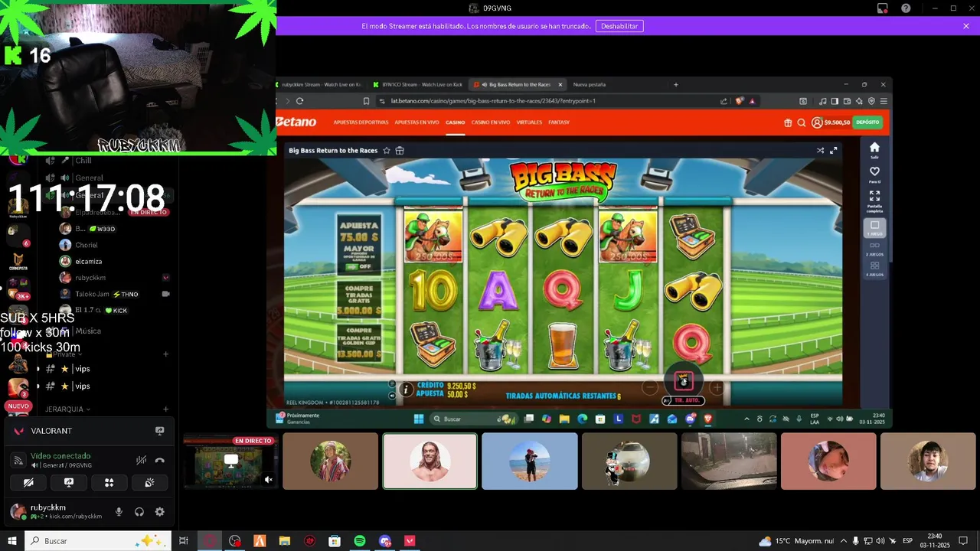
Task: Click Nueva pestaña tab in streamed browser
Action: (590, 84)
